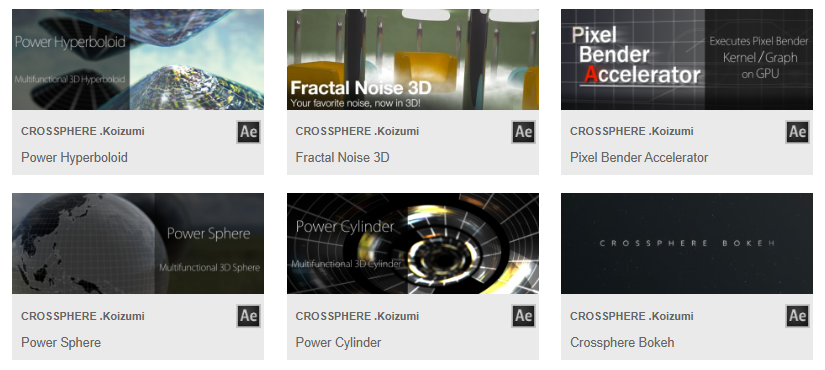This screenshot has width=825, height=370.
Task: Click CROSSPHERE .Koizumi author above Fractal Noise 3D
Action: click(x=357, y=132)
